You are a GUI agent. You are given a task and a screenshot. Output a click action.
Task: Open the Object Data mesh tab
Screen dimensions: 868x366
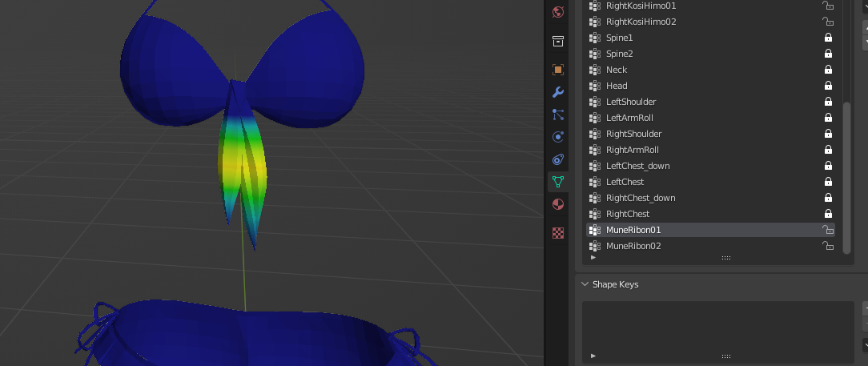(x=558, y=182)
